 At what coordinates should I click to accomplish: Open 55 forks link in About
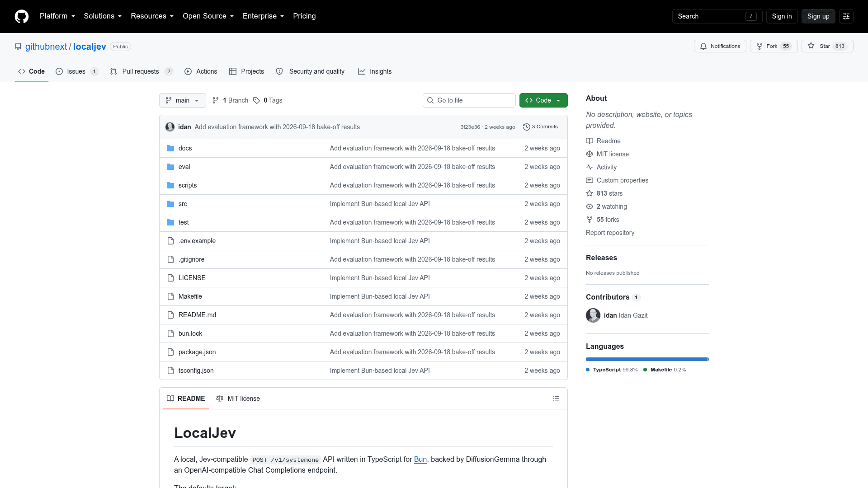[603, 220]
